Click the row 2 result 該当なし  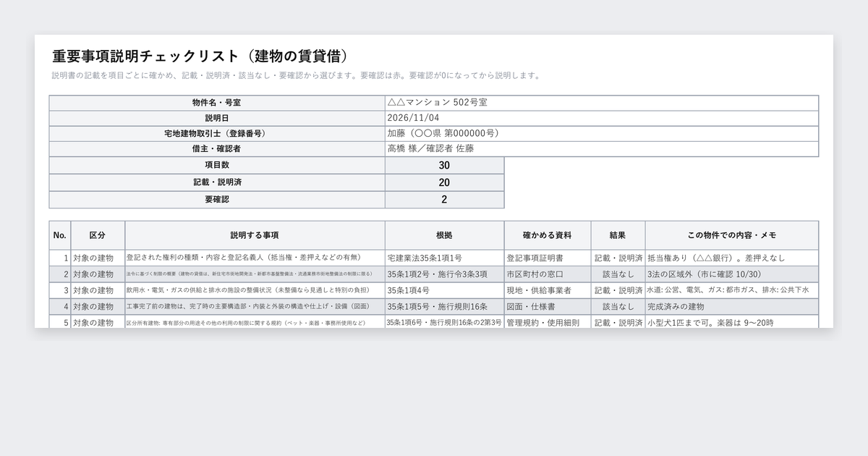tap(618, 274)
